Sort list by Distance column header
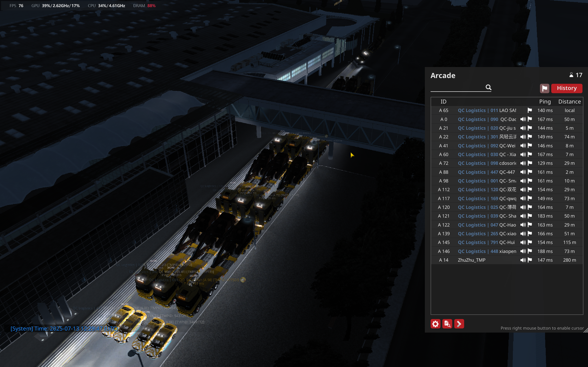Viewport: 588px width, 367px height. click(x=569, y=102)
